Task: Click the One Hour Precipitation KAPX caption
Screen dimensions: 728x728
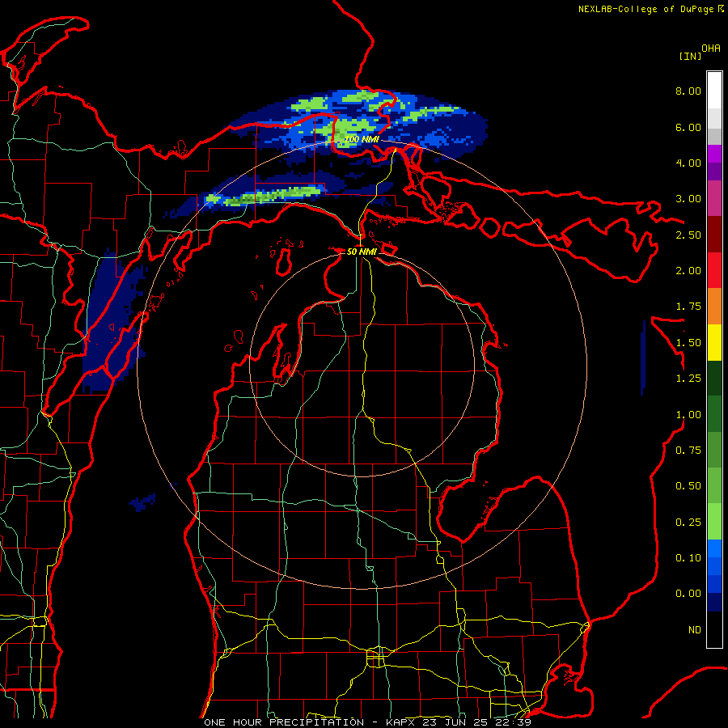Action: 367,722
